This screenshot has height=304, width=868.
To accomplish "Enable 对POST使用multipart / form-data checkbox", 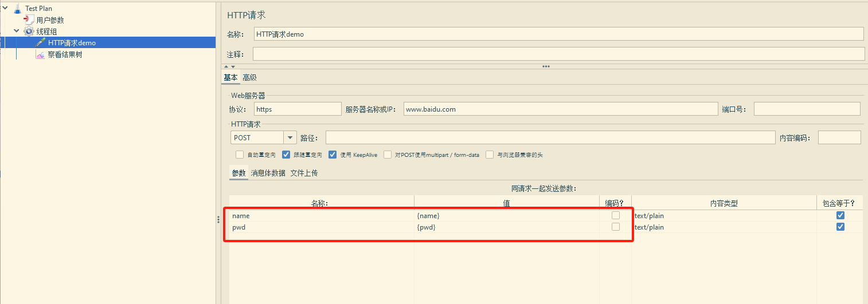I will 388,155.
